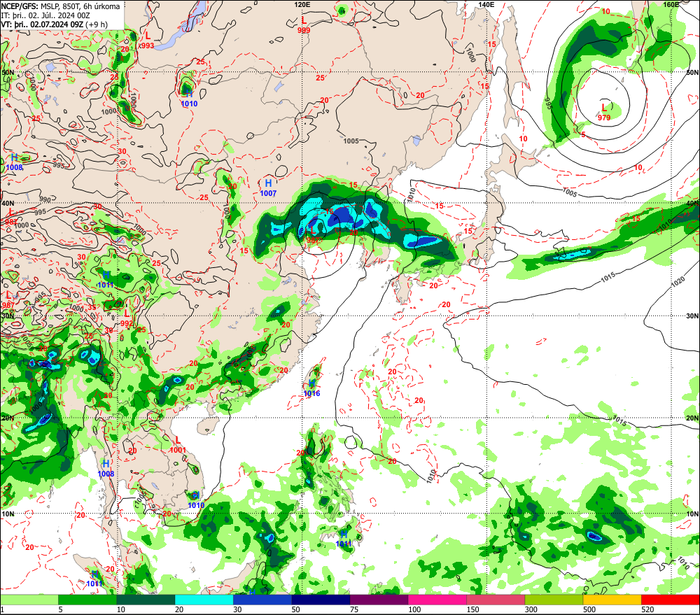Click the L 992 low pressure label
700x615 pixels.
click(126, 318)
